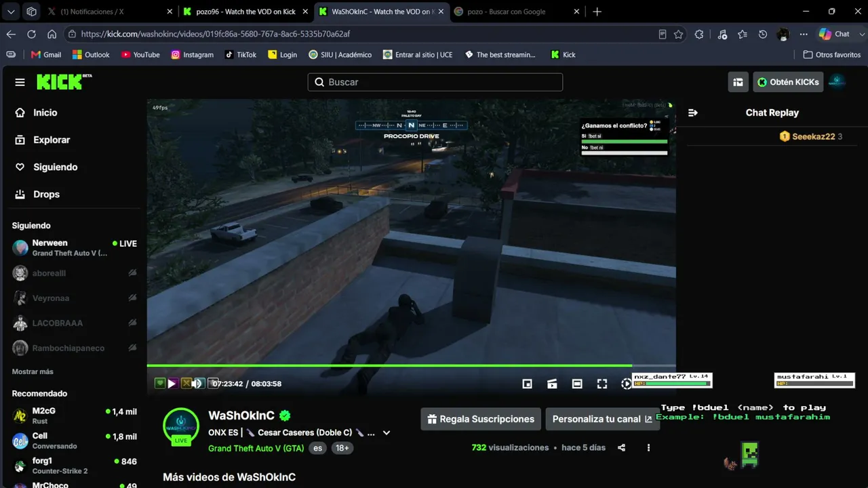Go to the Kick logo homepage

(x=64, y=82)
